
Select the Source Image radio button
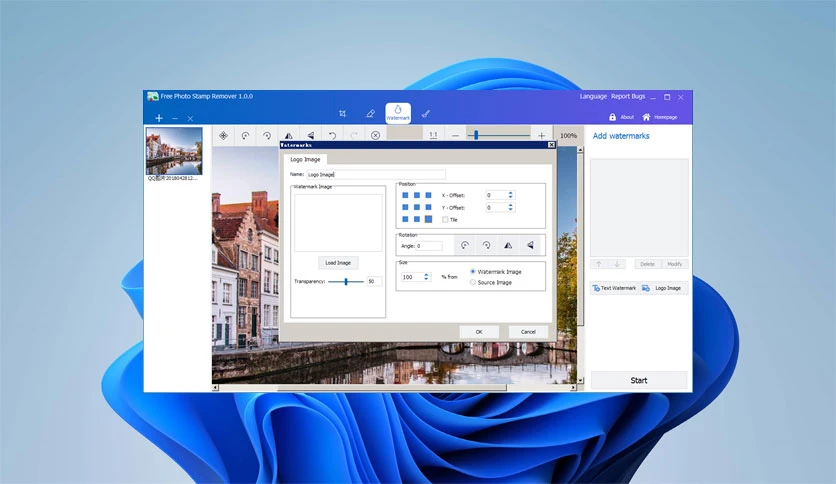tap(473, 283)
